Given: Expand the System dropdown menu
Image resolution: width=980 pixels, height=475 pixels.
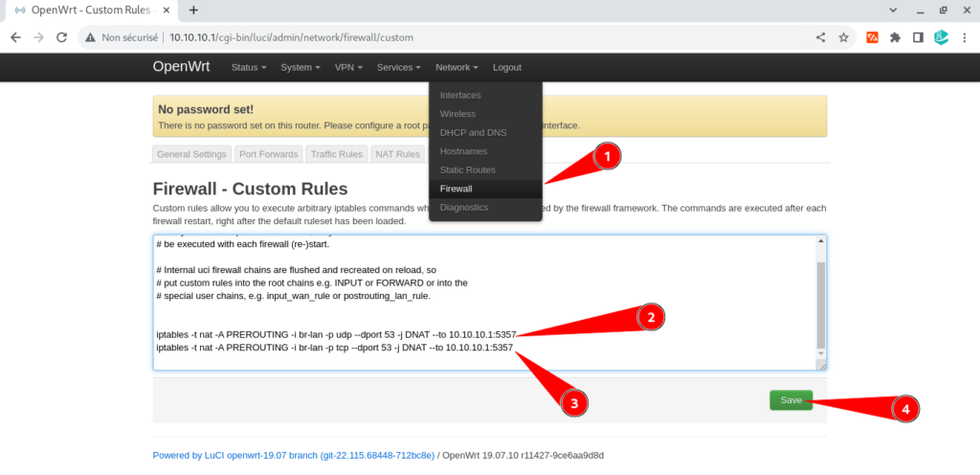Looking at the screenshot, I should [x=301, y=67].
